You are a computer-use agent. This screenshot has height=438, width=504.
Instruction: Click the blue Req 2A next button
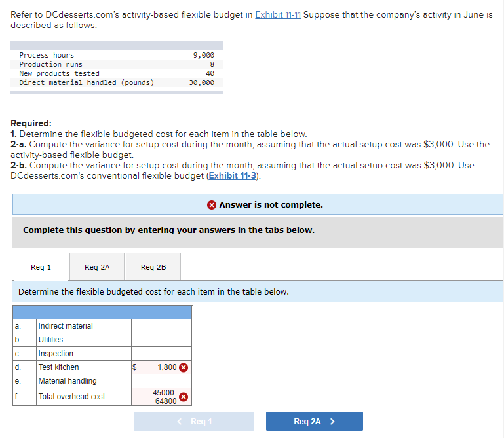(315, 421)
